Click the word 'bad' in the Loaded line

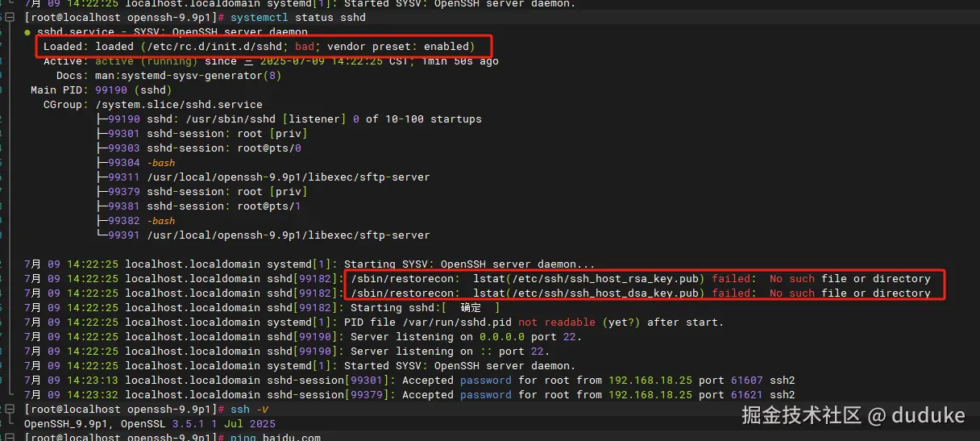pyautogui.click(x=304, y=47)
